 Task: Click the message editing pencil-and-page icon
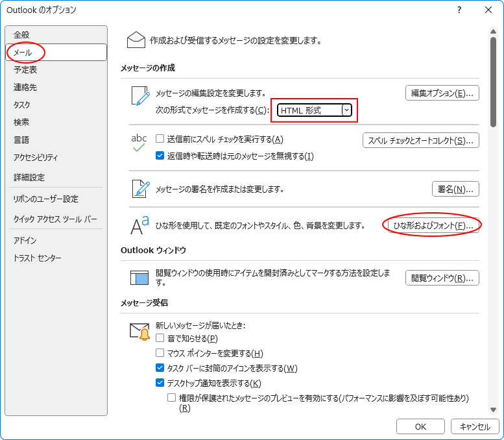141,95
